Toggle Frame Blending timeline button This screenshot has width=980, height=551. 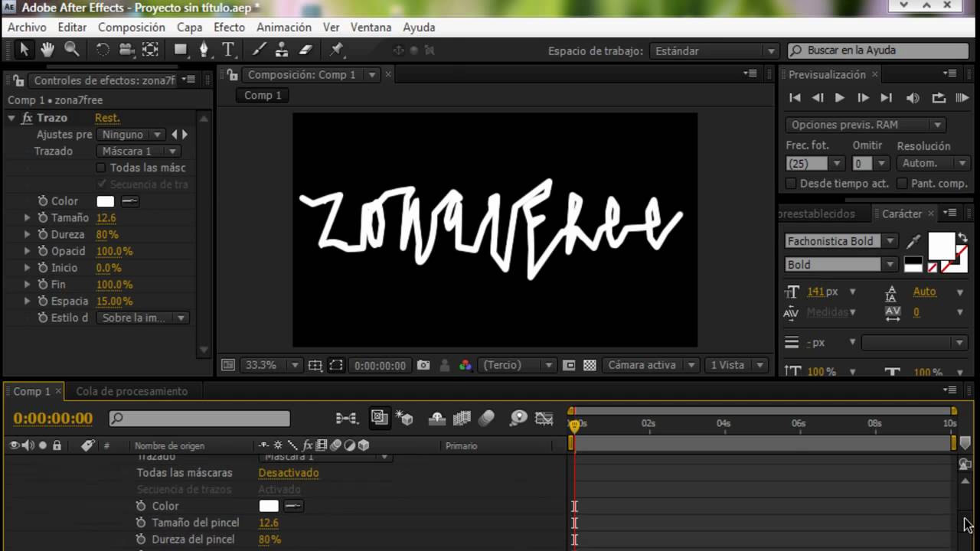click(462, 418)
